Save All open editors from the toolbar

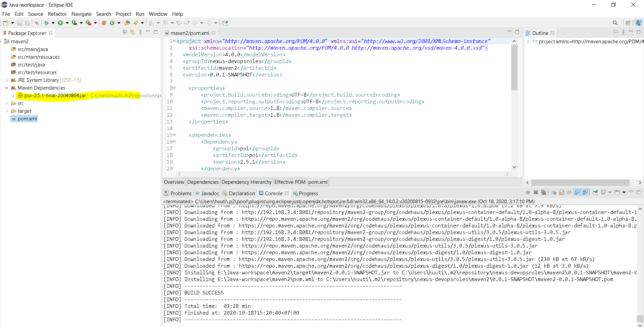click(28, 22)
